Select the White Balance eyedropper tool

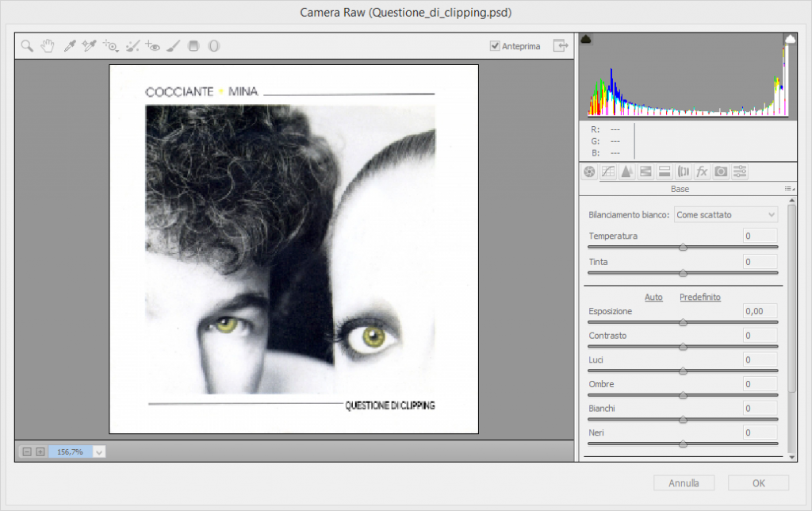tap(70, 46)
